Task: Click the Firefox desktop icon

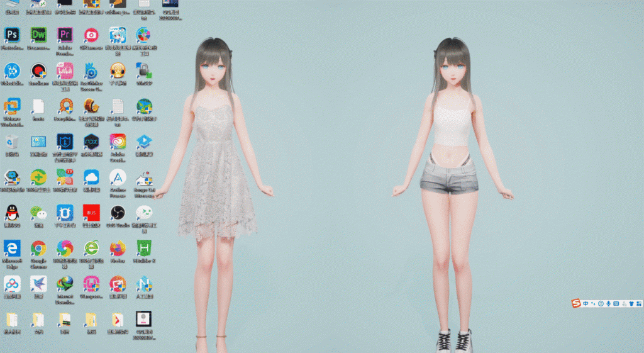Action: (x=118, y=249)
